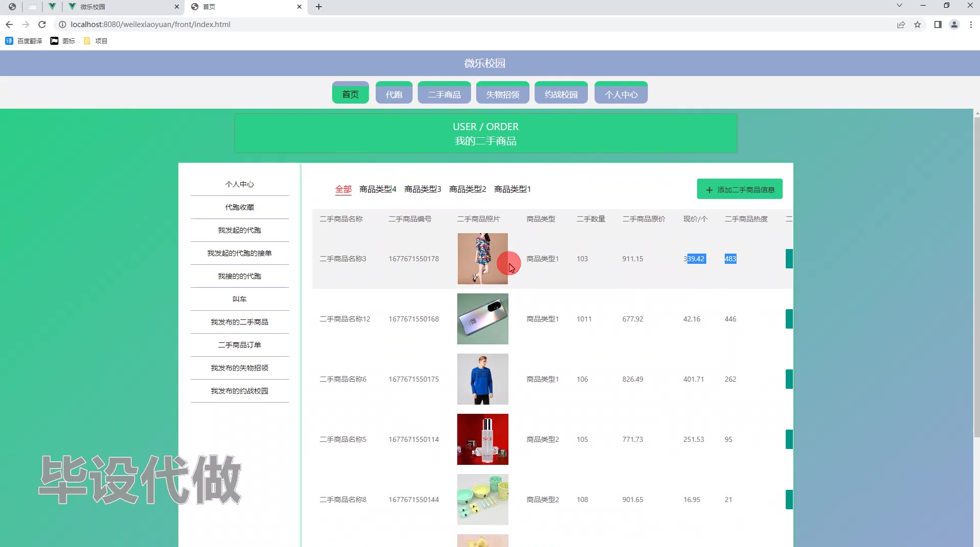Open blue sweater photo of 二手商品名称6
This screenshot has width=980, height=547.
(482, 379)
